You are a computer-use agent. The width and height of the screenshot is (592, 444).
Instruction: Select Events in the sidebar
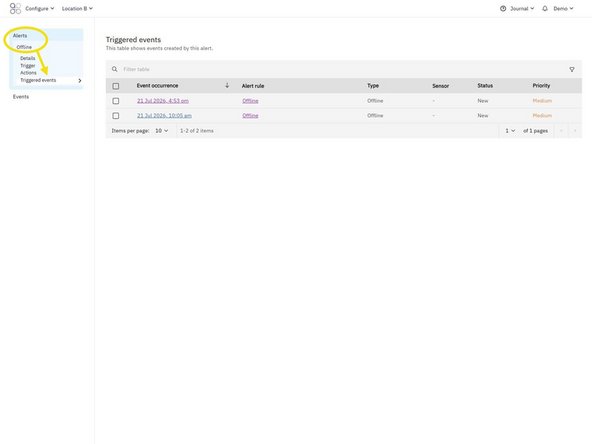coord(21,97)
